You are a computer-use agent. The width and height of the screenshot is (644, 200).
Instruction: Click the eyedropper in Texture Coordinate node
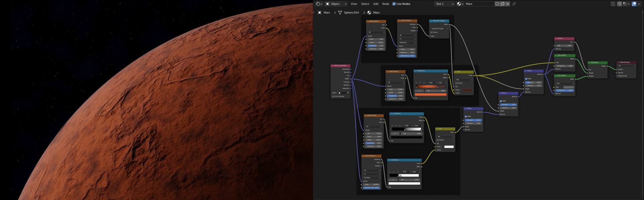[x=347, y=93]
